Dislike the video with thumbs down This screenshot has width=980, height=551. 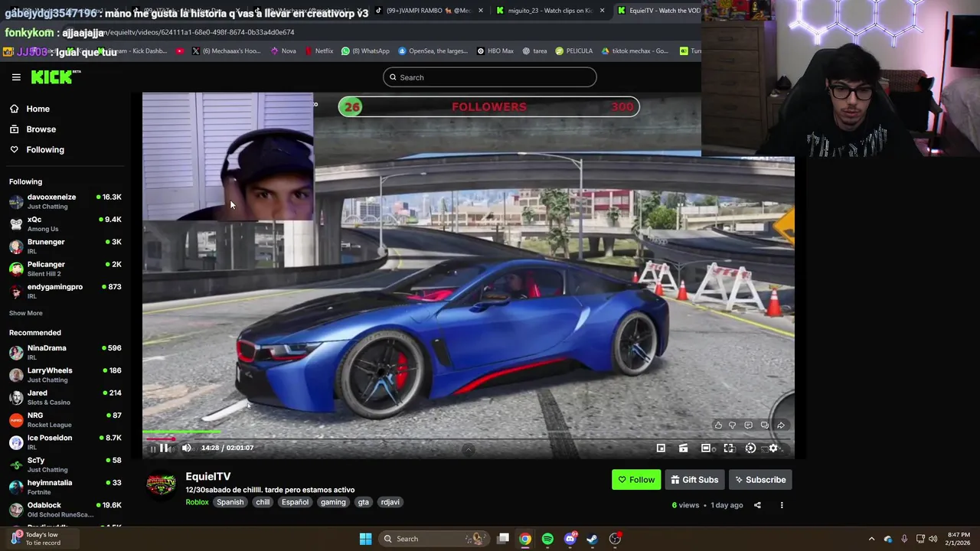(732, 425)
